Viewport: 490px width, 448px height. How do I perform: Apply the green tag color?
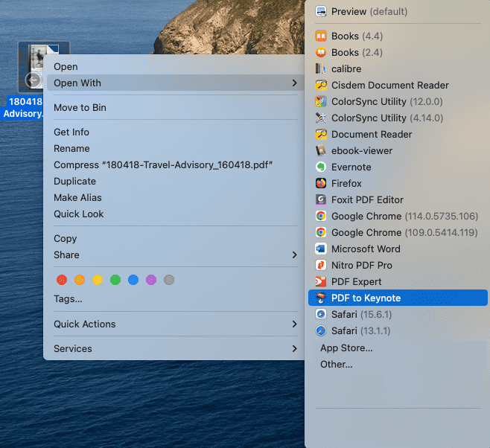(115, 280)
